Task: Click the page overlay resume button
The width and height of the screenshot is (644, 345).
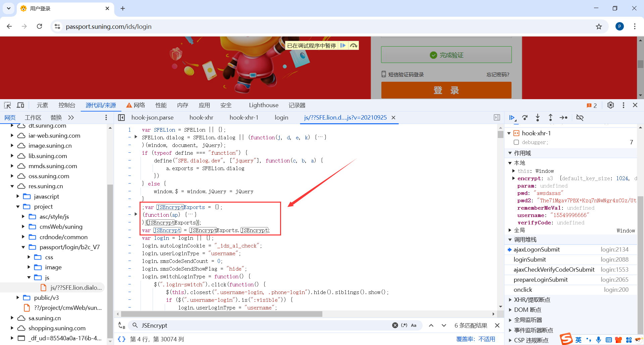Action: [x=343, y=46]
